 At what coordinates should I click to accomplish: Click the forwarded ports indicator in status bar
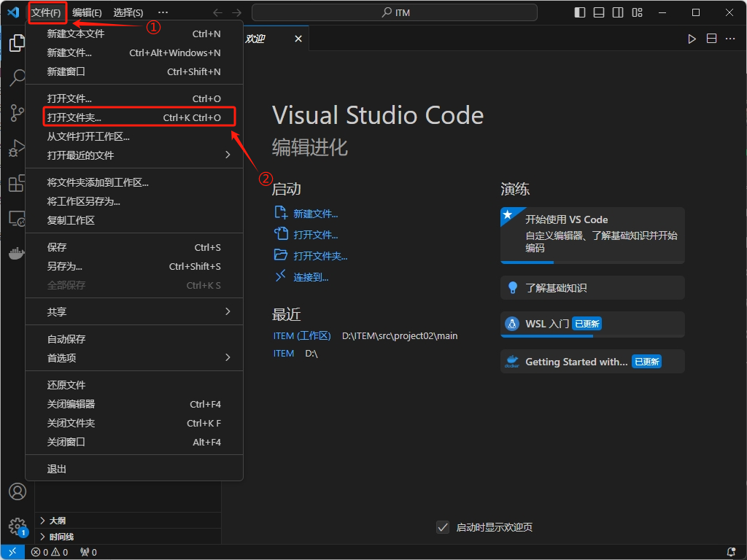point(88,552)
